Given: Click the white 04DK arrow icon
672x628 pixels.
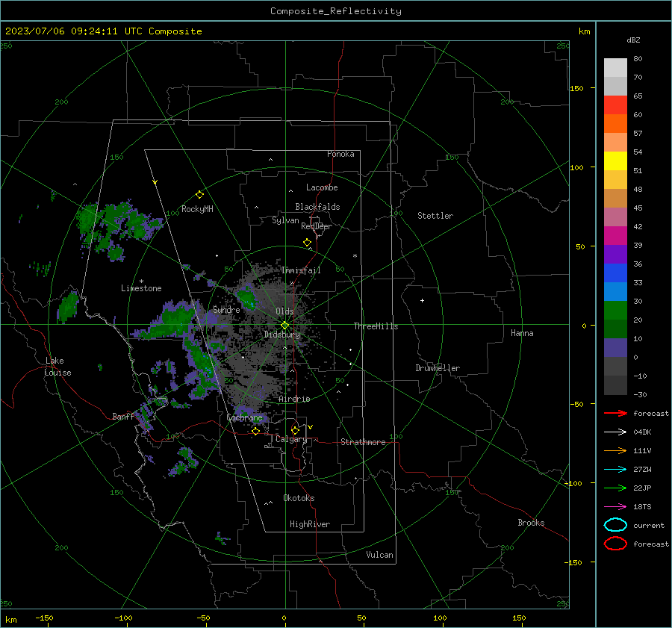Looking at the screenshot, I should point(615,432).
